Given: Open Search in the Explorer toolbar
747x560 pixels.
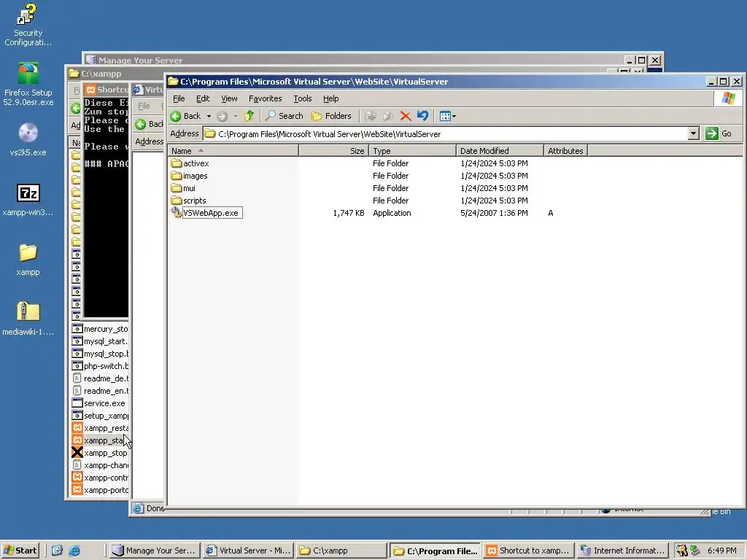Looking at the screenshot, I should pos(285,116).
